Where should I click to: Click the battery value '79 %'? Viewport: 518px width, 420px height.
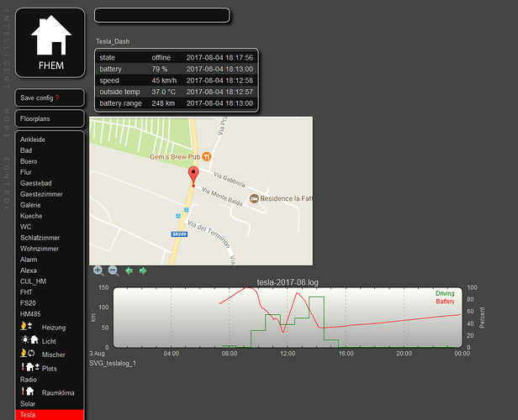point(160,69)
